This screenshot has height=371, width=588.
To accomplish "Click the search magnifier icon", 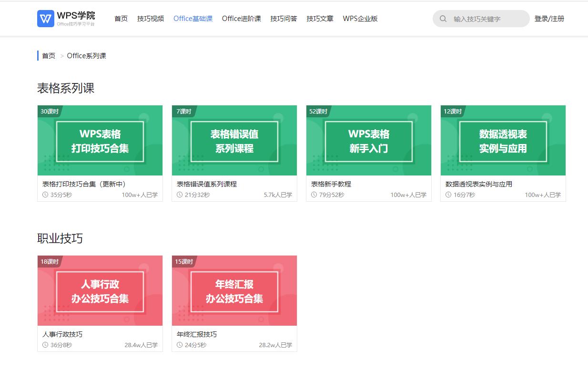I will tap(443, 19).
